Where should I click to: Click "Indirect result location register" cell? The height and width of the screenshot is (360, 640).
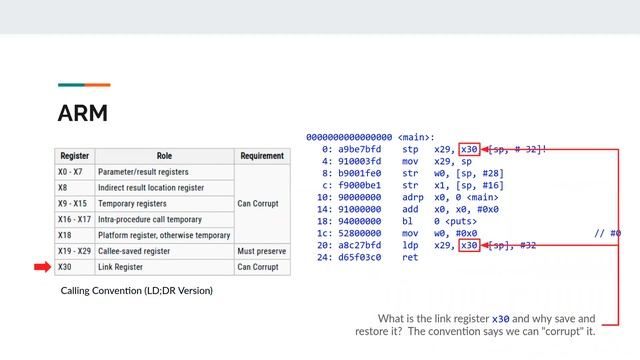164,188
